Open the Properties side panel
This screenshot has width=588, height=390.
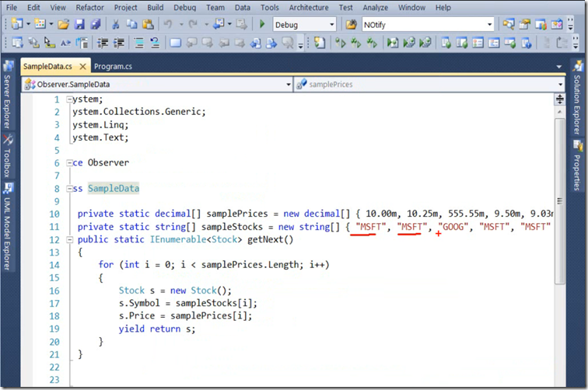[x=577, y=165]
